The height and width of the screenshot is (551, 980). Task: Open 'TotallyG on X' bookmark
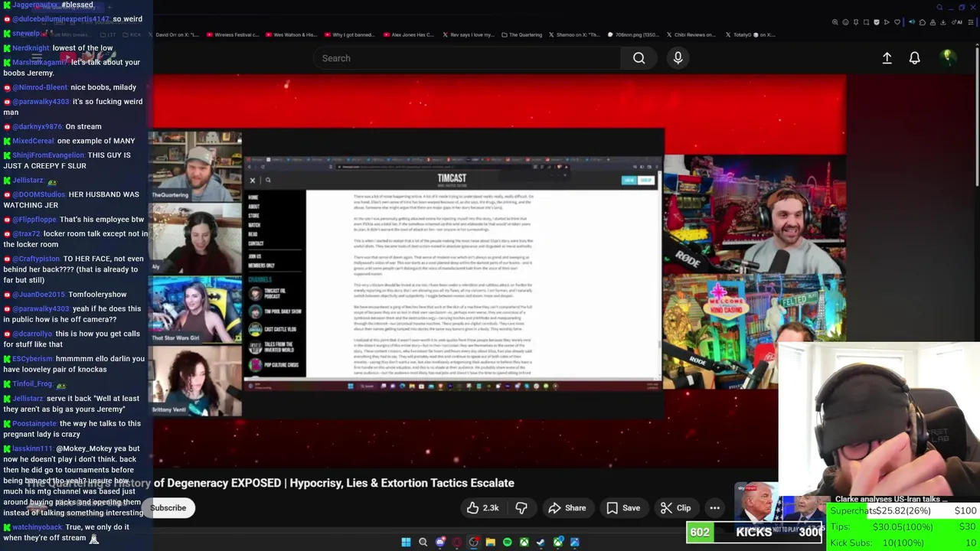[750, 34]
